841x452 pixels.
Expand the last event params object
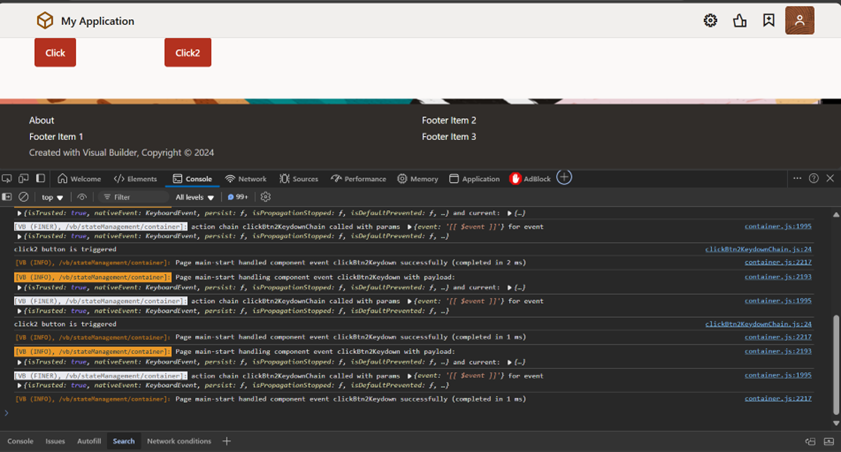pyautogui.click(x=409, y=376)
